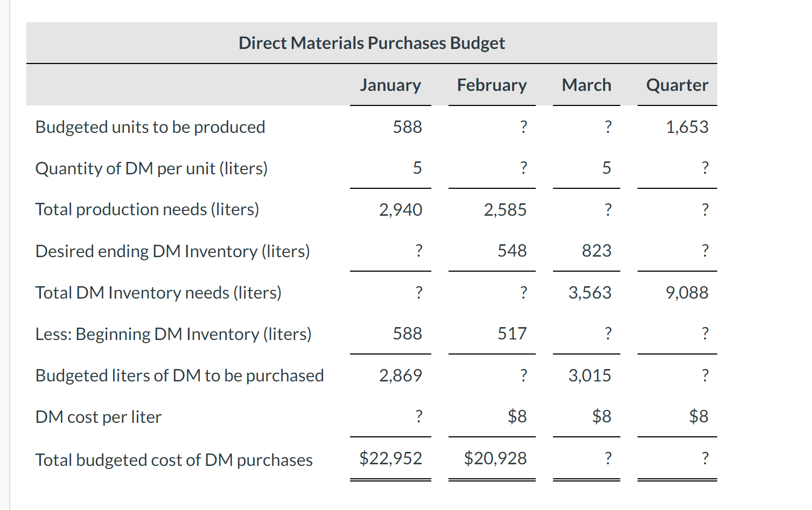Select February total cost $20,928

[x=495, y=458]
